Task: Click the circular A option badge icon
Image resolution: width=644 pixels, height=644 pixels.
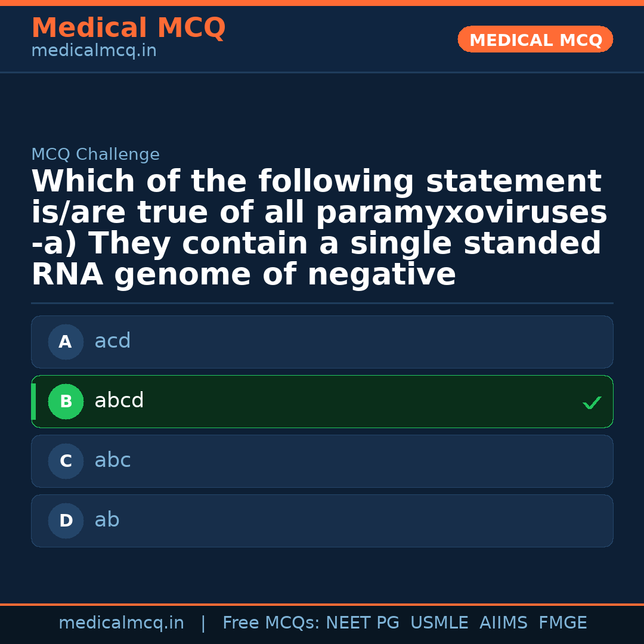Action: point(66,342)
